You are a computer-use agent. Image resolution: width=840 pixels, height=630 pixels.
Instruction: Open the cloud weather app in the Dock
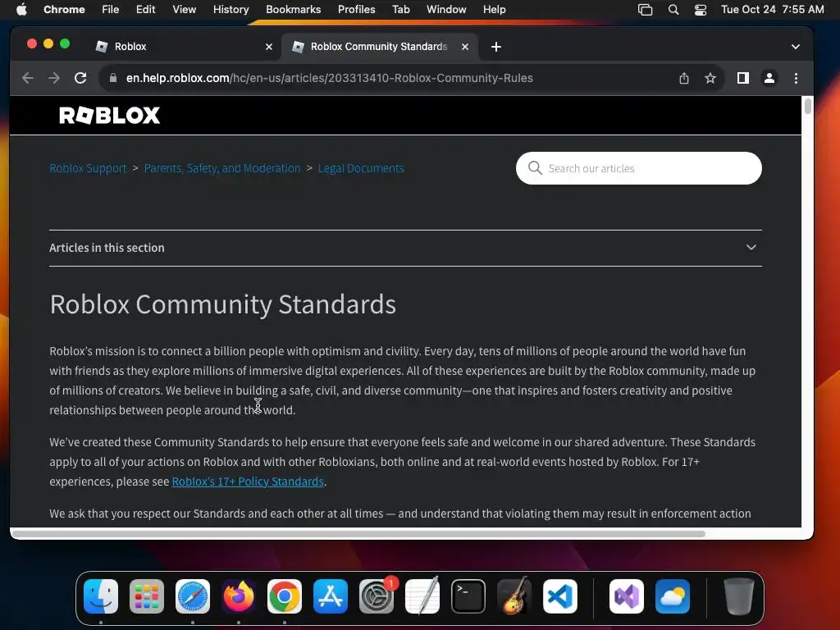(673, 596)
